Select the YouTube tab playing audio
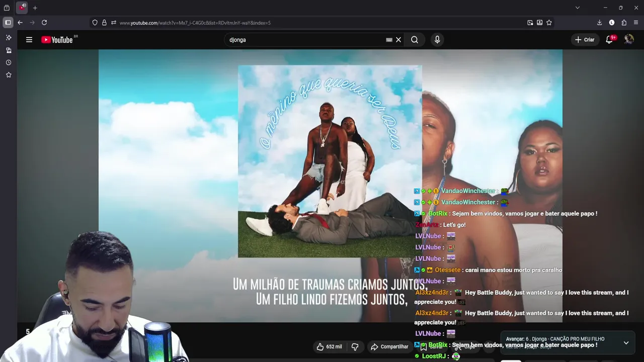The height and width of the screenshot is (362, 644). point(22,8)
